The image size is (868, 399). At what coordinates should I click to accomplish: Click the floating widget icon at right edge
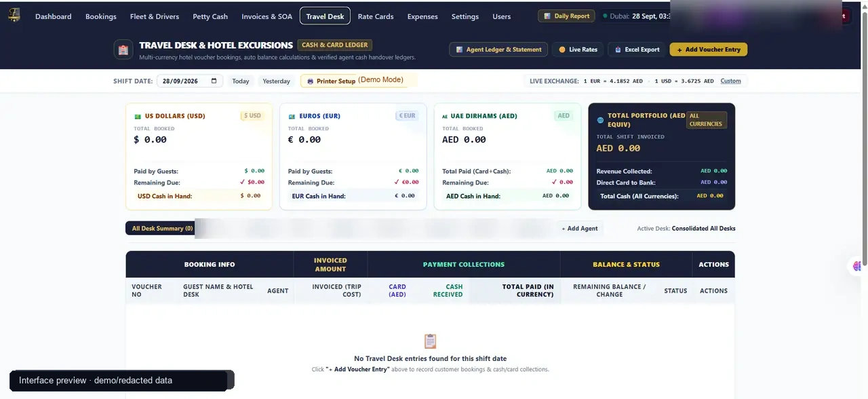tap(858, 266)
